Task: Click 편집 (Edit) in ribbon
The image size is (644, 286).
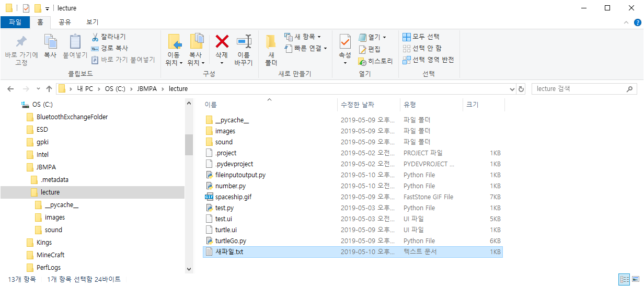Action: tap(369, 49)
